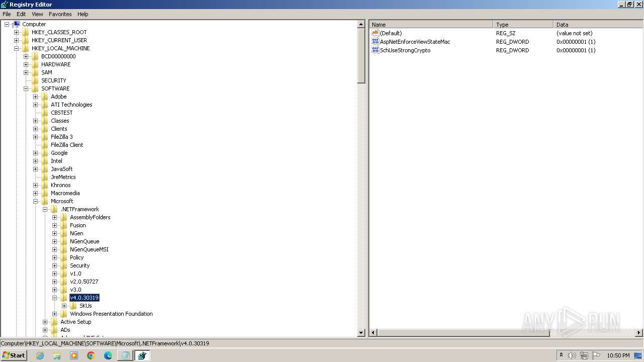Expand the ATI Technologies key

click(x=35, y=105)
